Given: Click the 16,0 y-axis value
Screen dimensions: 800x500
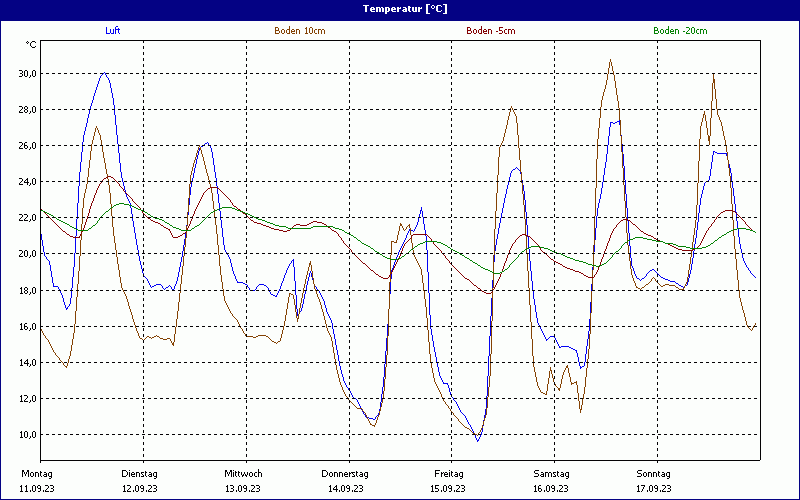Looking at the screenshot, I should (x=27, y=327).
